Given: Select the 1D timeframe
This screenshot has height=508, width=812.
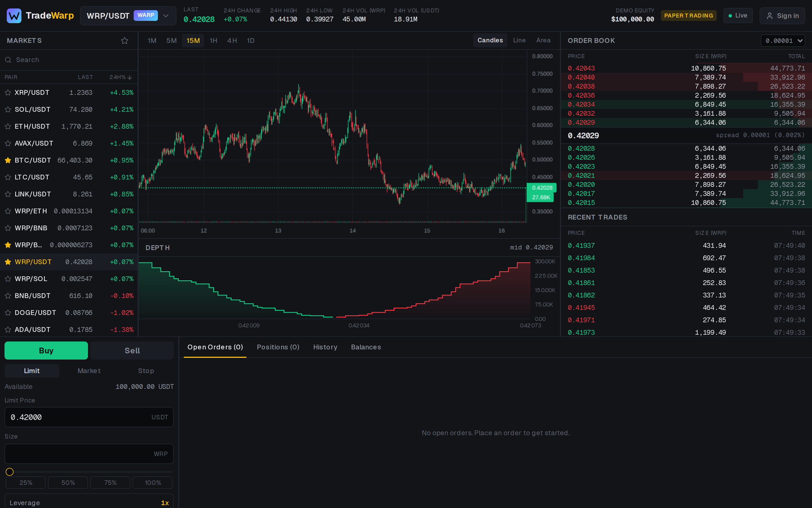Looking at the screenshot, I should tap(251, 41).
